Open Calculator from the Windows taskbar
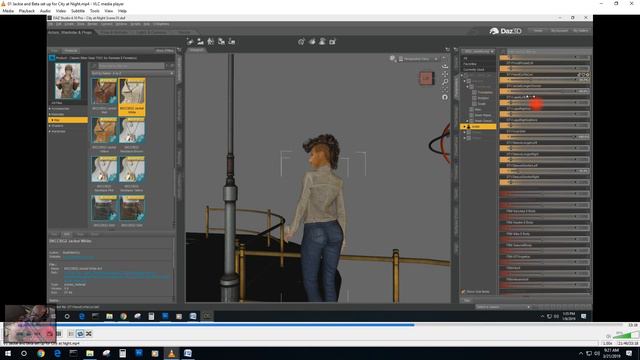The width and height of the screenshot is (640, 360). tap(122, 353)
